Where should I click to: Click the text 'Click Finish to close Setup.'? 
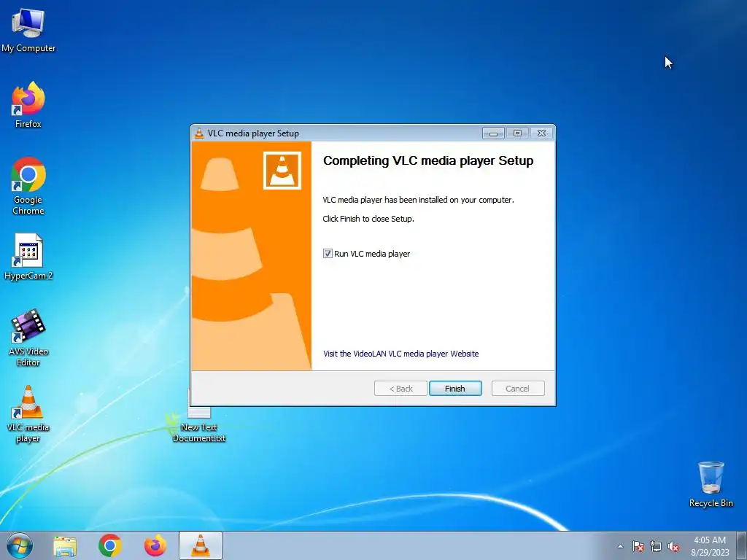368,219
